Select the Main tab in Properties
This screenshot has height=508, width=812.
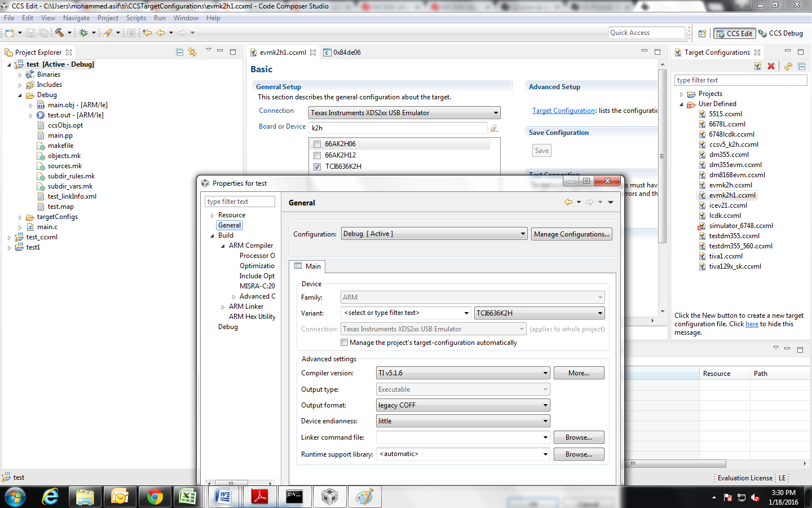click(307, 266)
